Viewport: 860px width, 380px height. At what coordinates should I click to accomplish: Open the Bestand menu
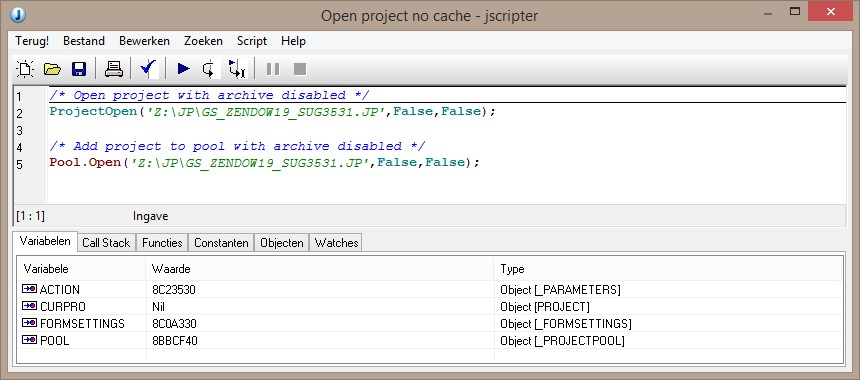tap(83, 41)
